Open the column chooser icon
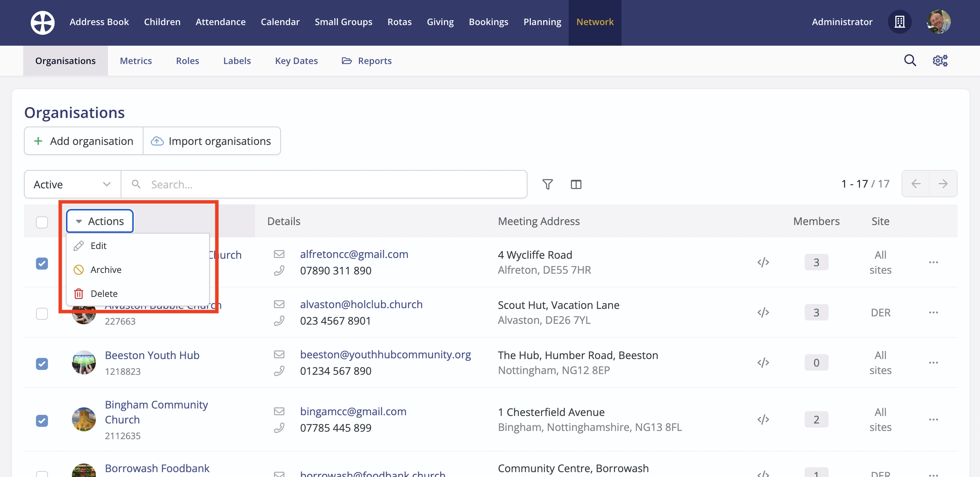Screen dimensions: 980x477 [x=575, y=184]
